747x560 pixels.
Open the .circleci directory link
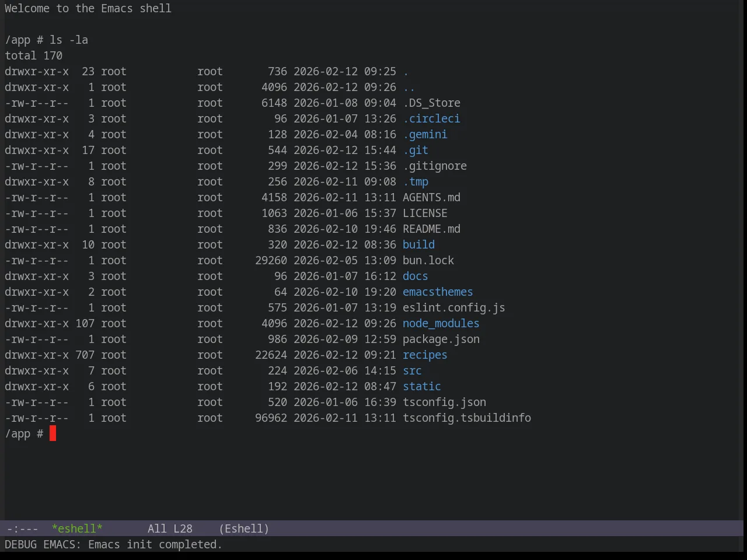431,118
